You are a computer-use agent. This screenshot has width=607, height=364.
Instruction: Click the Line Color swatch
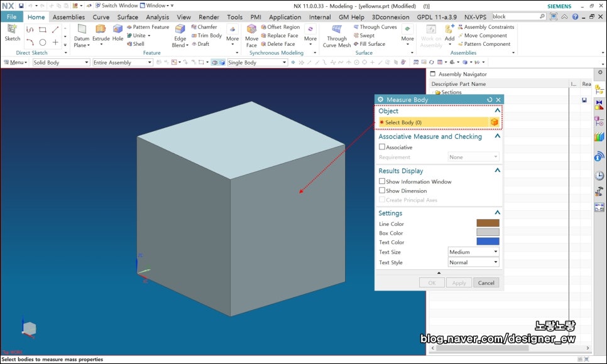click(x=488, y=223)
